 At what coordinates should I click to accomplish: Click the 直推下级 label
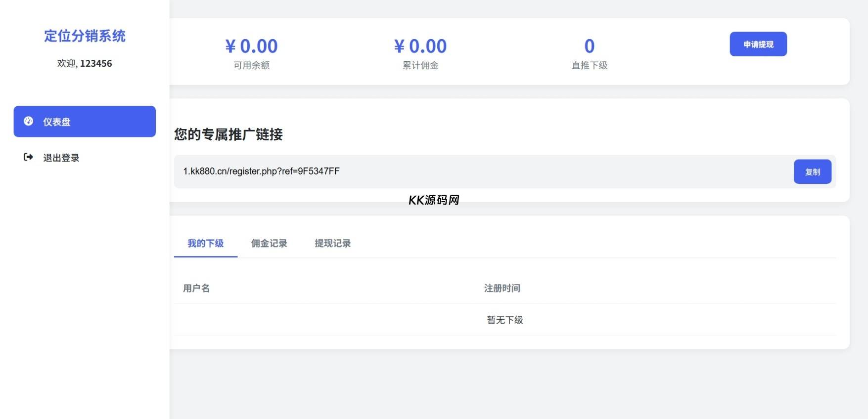(590, 65)
